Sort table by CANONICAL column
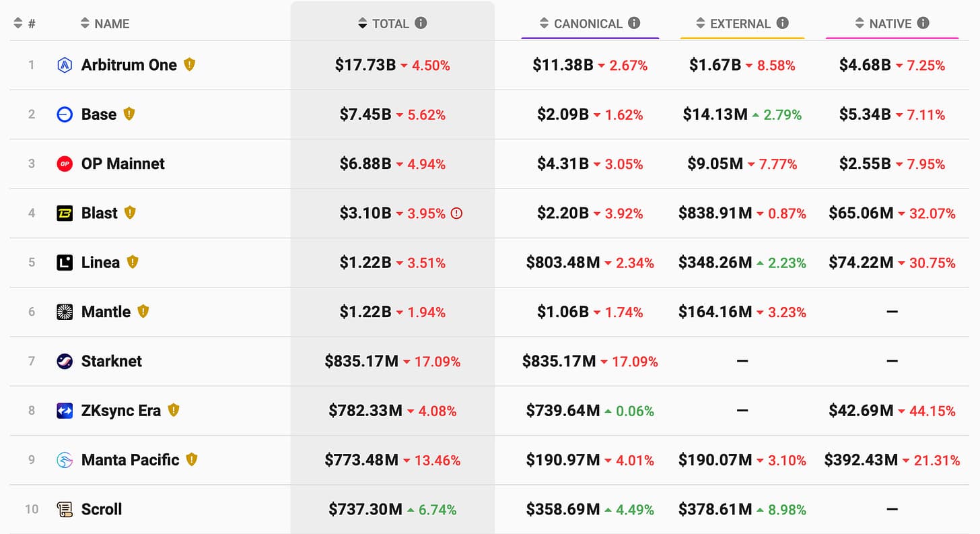980x534 pixels. click(581, 24)
